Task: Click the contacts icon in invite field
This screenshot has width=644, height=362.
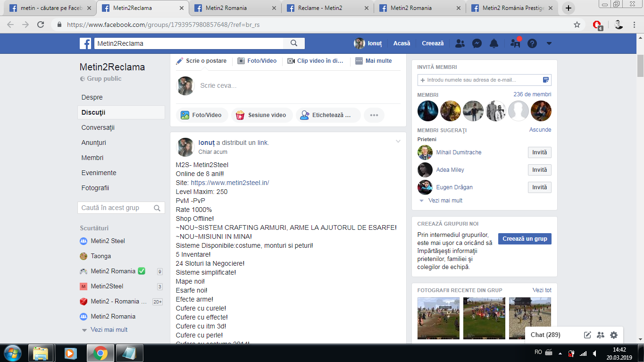Action: (546, 80)
